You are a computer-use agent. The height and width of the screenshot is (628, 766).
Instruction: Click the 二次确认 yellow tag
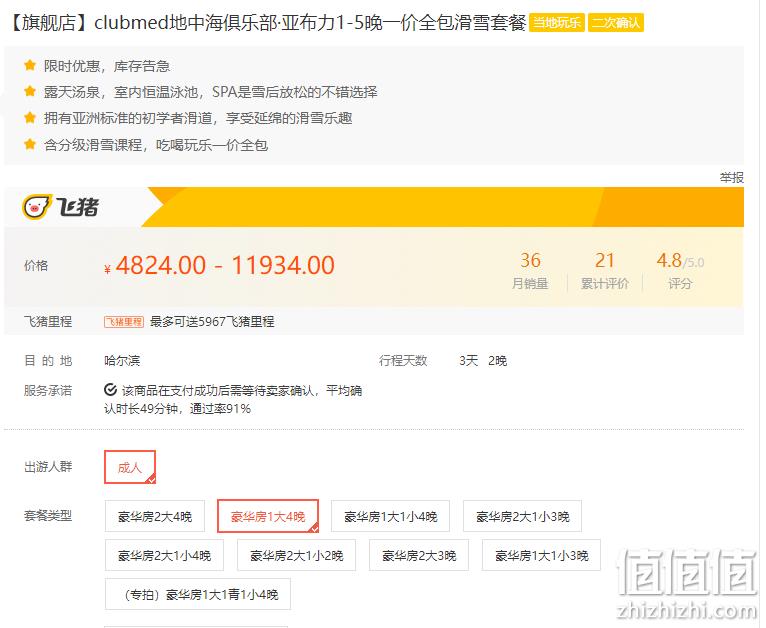(616, 23)
